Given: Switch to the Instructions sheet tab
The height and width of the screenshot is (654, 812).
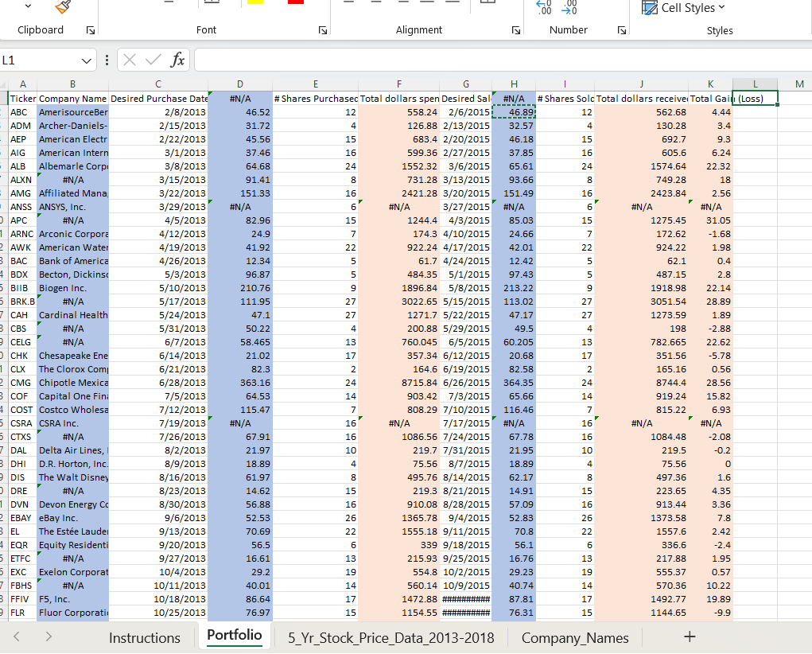Looking at the screenshot, I should point(145,638).
